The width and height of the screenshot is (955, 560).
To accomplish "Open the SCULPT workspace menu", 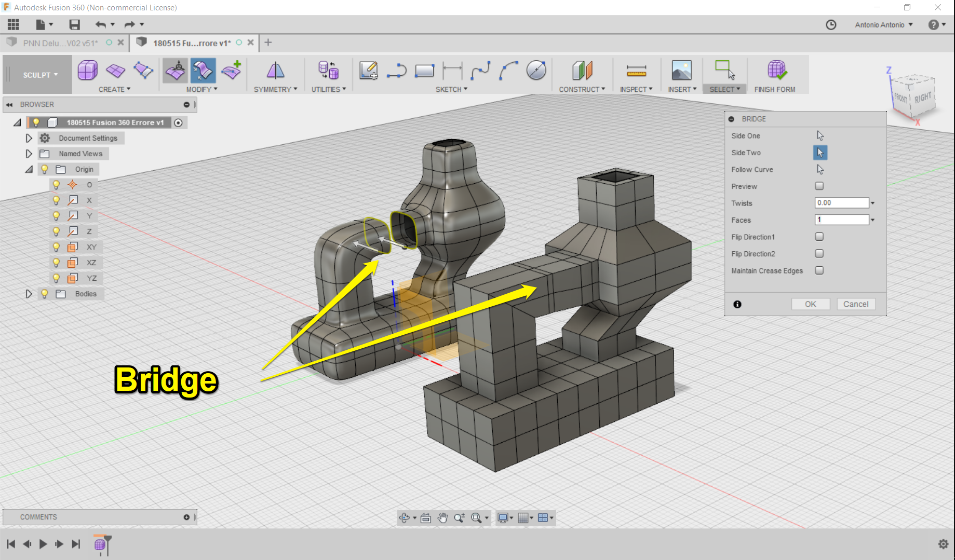I will (x=36, y=74).
